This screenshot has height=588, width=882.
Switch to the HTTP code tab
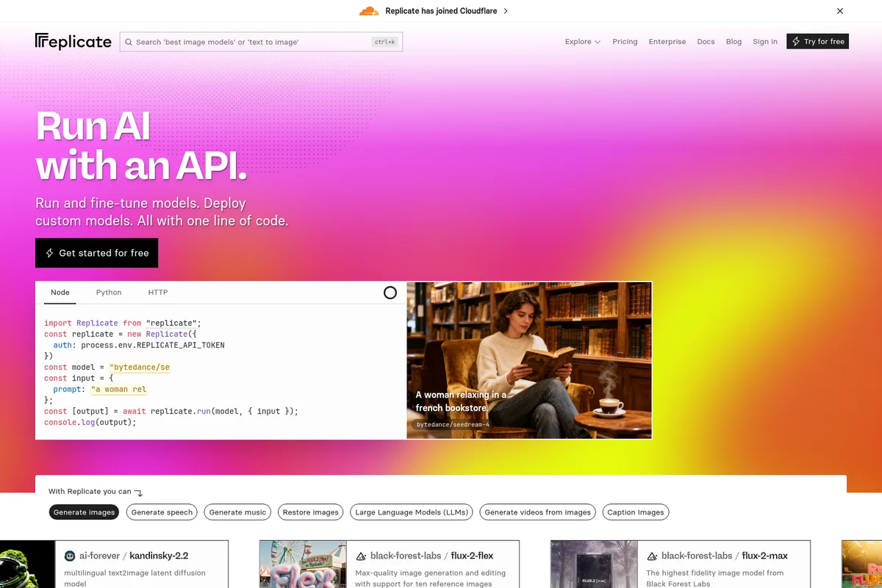click(157, 292)
